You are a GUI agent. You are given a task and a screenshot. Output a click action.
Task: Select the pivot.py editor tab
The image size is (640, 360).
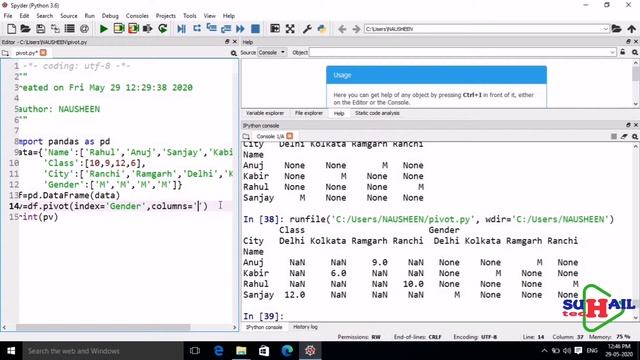(x=26, y=53)
